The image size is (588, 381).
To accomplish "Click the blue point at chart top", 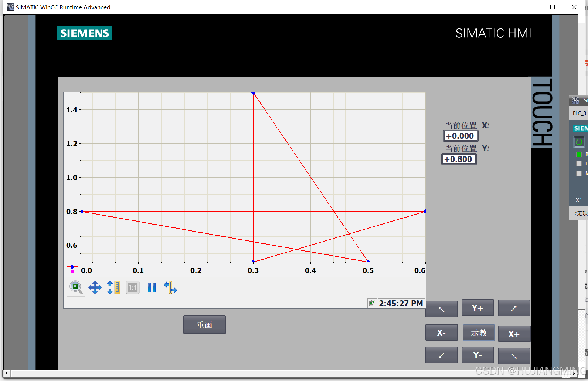I will click(253, 93).
